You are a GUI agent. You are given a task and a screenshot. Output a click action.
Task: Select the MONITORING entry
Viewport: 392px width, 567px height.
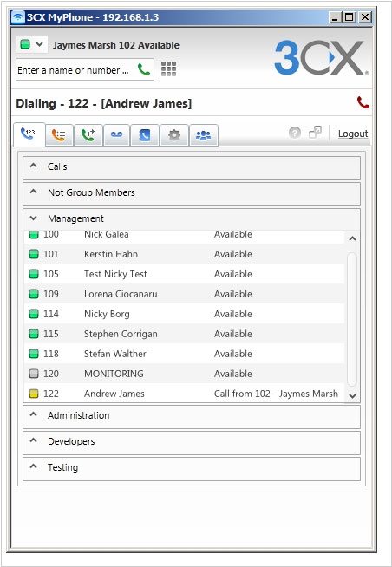(185, 374)
